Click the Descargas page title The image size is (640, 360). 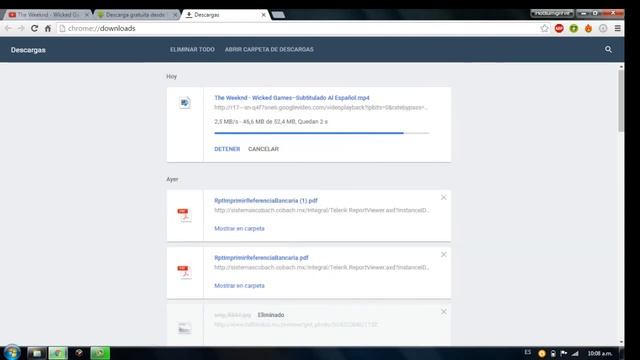click(x=28, y=50)
